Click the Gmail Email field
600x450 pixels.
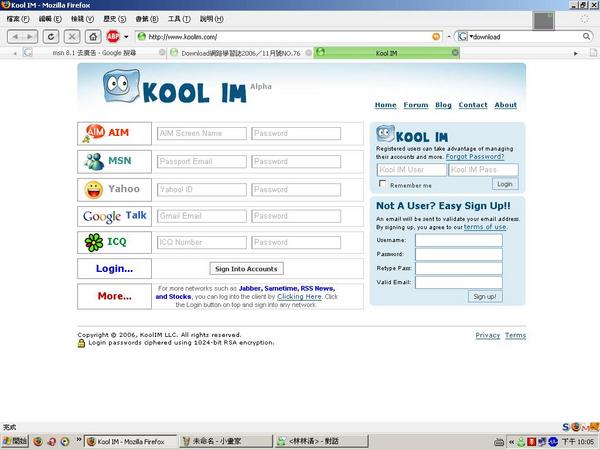(x=202, y=216)
